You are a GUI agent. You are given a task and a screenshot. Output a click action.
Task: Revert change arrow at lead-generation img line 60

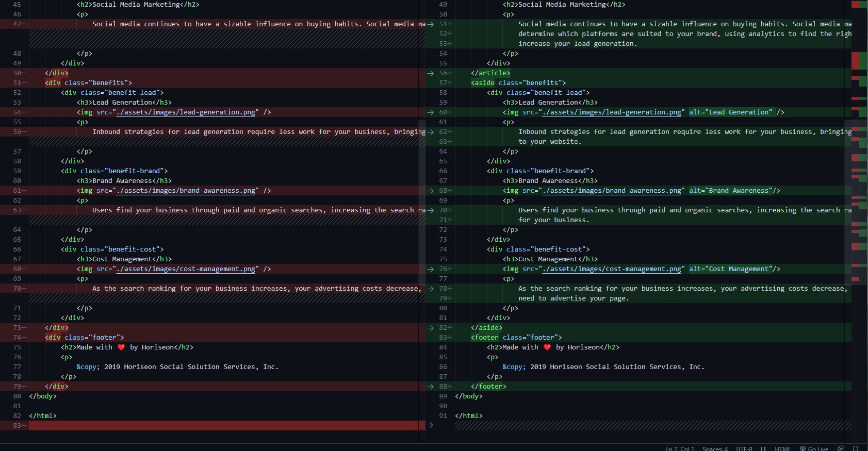tap(430, 112)
